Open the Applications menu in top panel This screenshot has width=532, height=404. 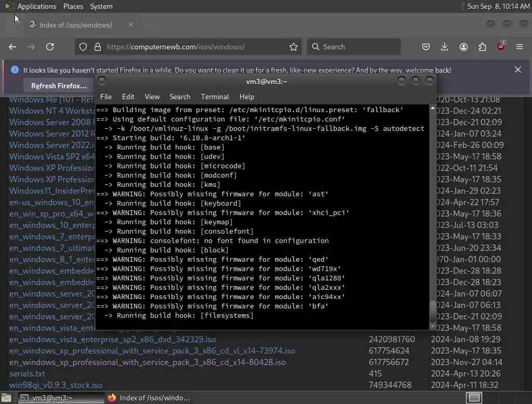[37, 6]
